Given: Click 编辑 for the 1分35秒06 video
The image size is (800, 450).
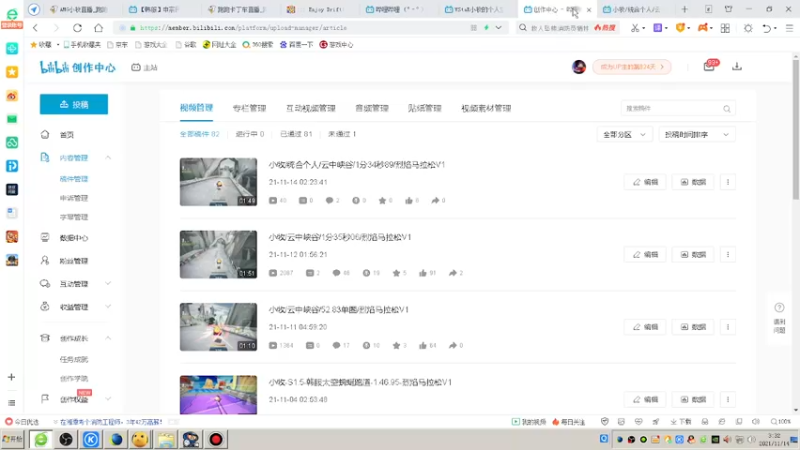Looking at the screenshot, I should click(x=645, y=255).
